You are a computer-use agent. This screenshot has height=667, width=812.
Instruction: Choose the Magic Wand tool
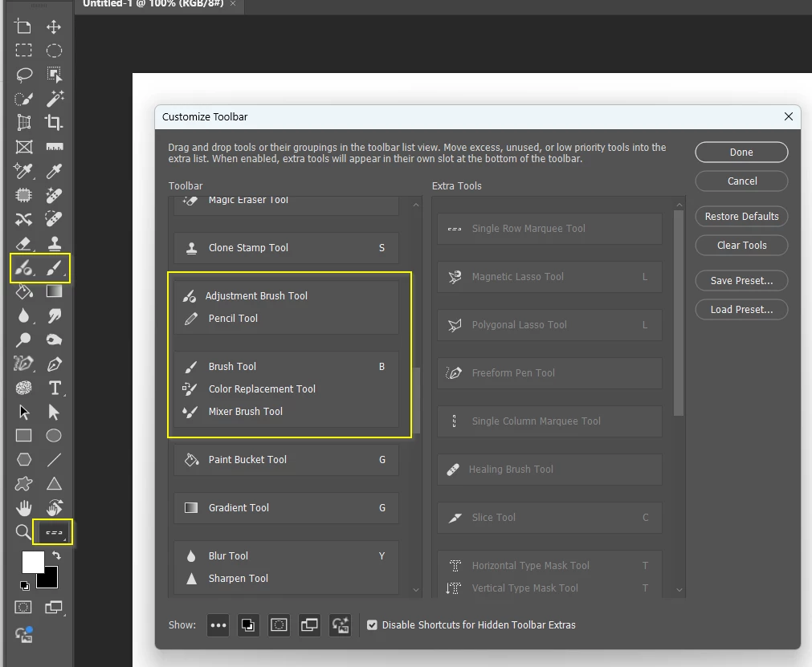click(55, 98)
